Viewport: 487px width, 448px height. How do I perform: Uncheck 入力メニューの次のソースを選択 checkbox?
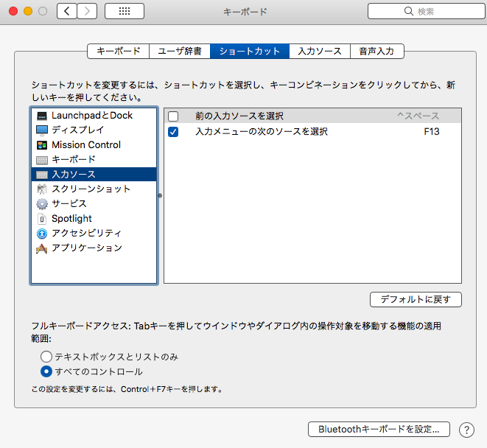point(173,132)
